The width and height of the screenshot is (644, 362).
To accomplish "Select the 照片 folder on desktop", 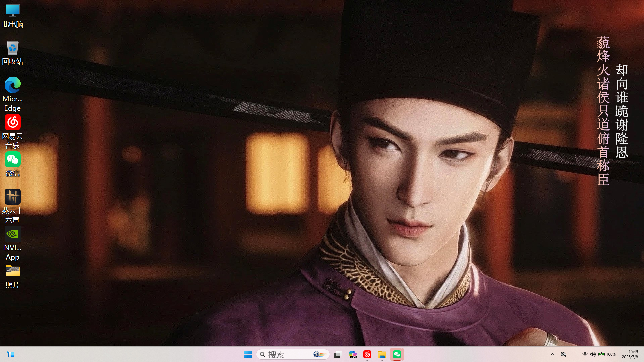I will tap(12, 277).
